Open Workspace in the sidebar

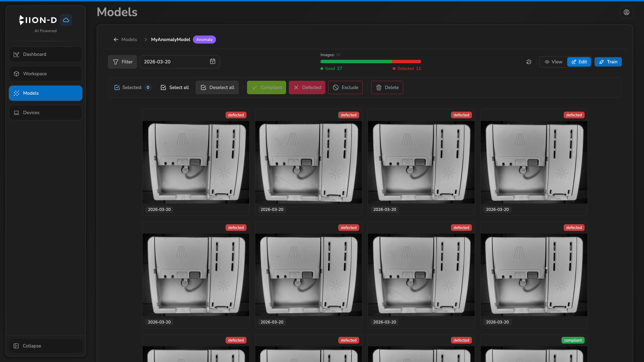pos(45,74)
